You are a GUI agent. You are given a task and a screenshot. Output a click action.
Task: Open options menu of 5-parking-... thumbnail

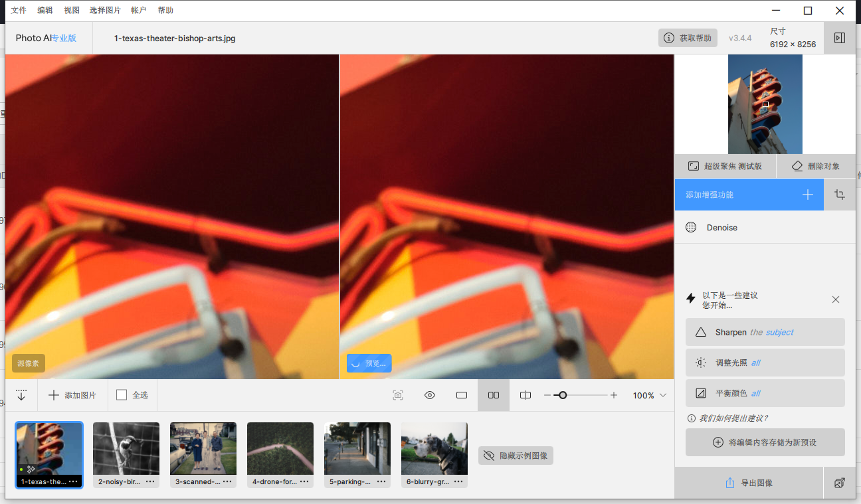point(381,481)
